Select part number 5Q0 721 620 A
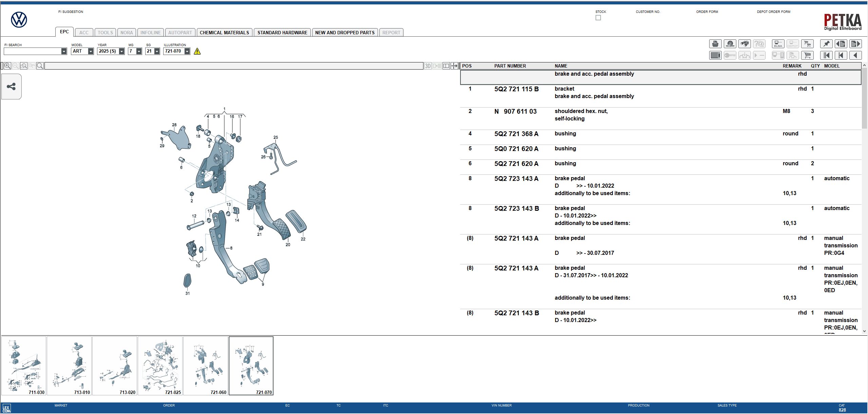868x414 pixels. [x=516, y=149]
